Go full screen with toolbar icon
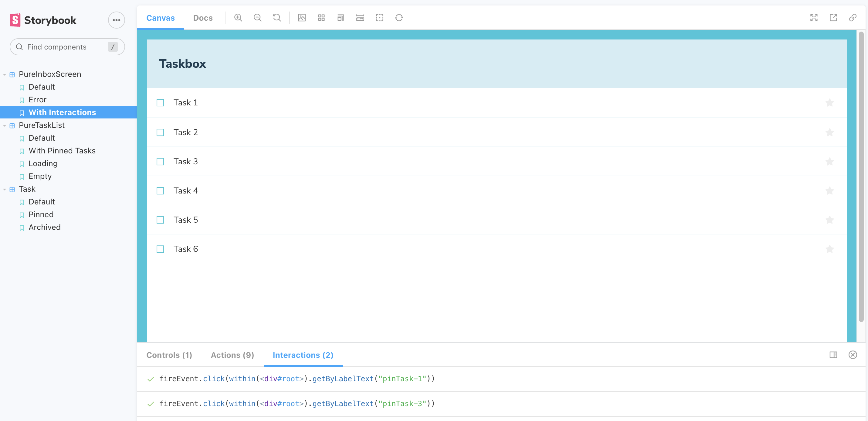Viewport: 868px width, 421px height. tap(814, 18)
